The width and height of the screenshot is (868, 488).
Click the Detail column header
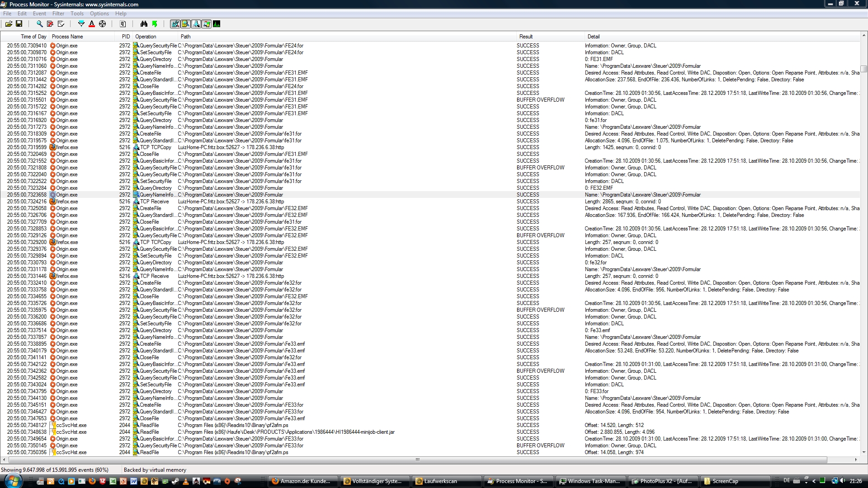tap(722, 37)
